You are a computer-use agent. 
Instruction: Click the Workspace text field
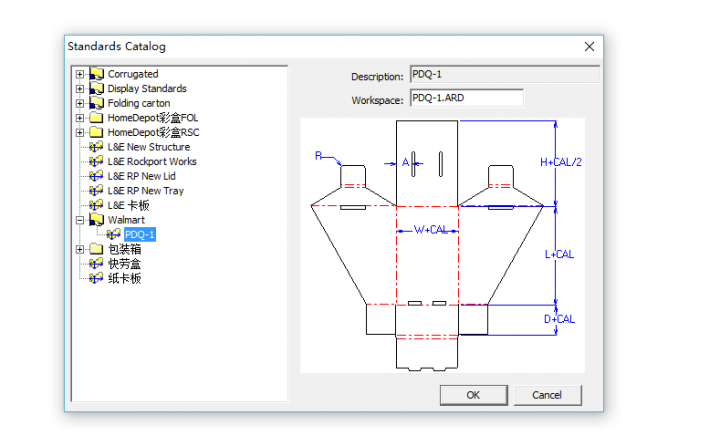[466, 98]
